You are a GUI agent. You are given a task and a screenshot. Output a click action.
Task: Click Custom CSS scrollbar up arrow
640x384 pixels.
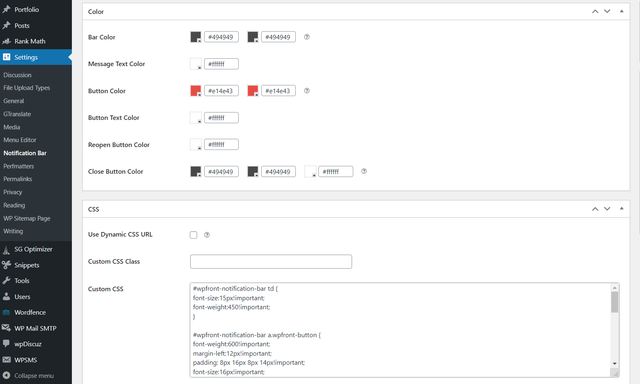[x=615, y=288]
